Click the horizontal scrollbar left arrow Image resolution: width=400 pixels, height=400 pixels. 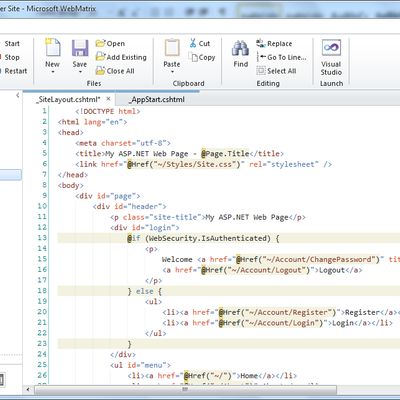point(28,389)
